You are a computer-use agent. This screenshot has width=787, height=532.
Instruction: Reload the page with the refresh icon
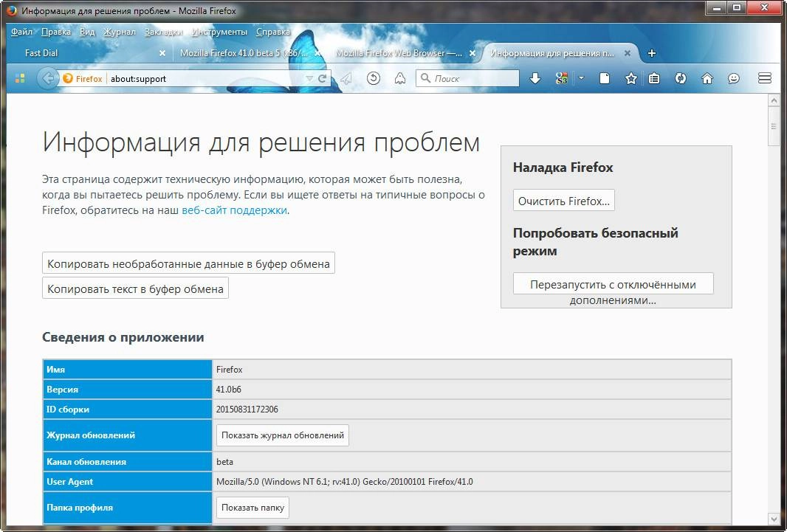(322, 79)
